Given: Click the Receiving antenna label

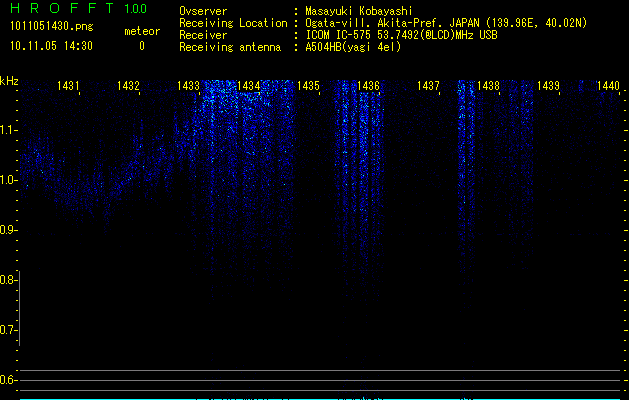Looking at the screenshot, I should [230, 47].
